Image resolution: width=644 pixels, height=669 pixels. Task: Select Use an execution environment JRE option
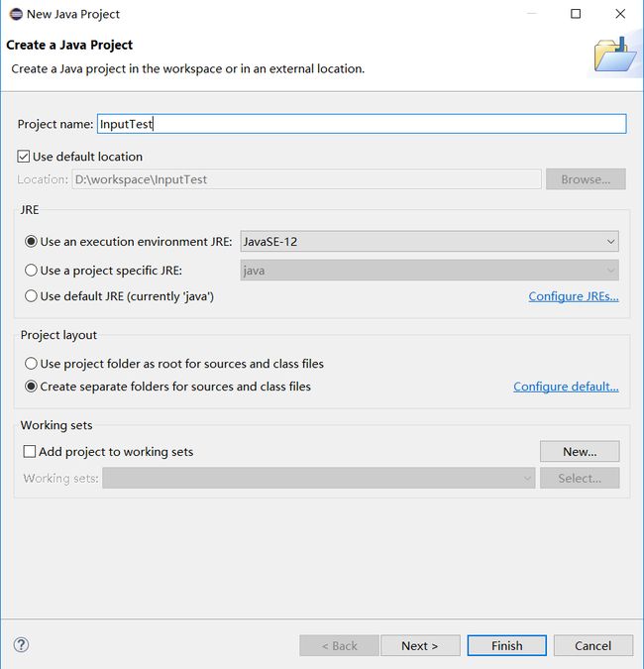click(x=32, y=242)
